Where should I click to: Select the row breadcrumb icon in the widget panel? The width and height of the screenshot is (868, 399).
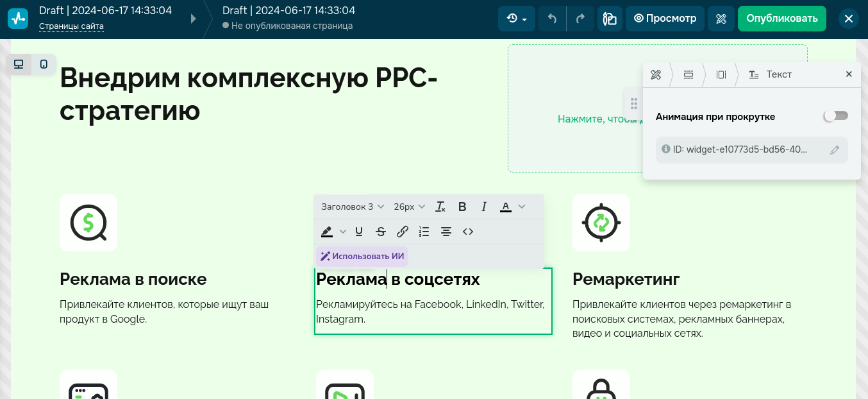tap(689, 74)
